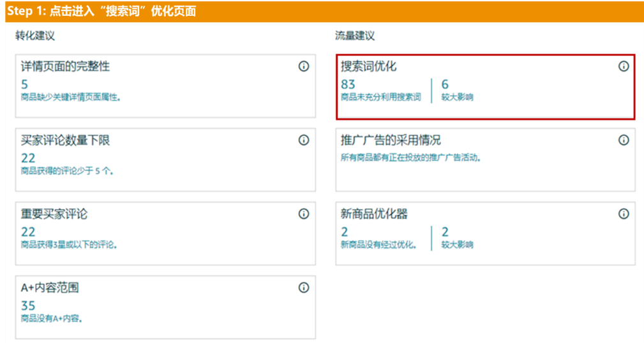
Task: Click info icon on 重要买家评论 card
Action: tap(304, 214)
